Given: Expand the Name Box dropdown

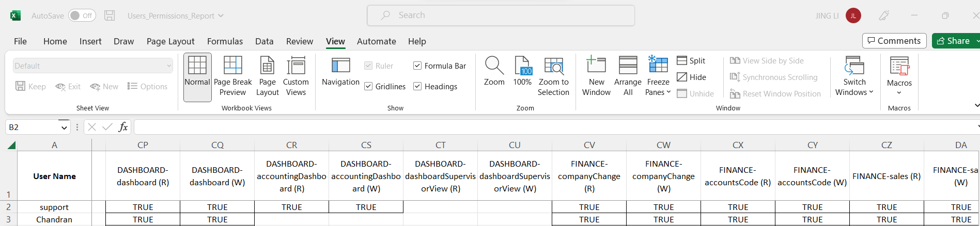Looking at the screenshot, I should coord(64,127).
